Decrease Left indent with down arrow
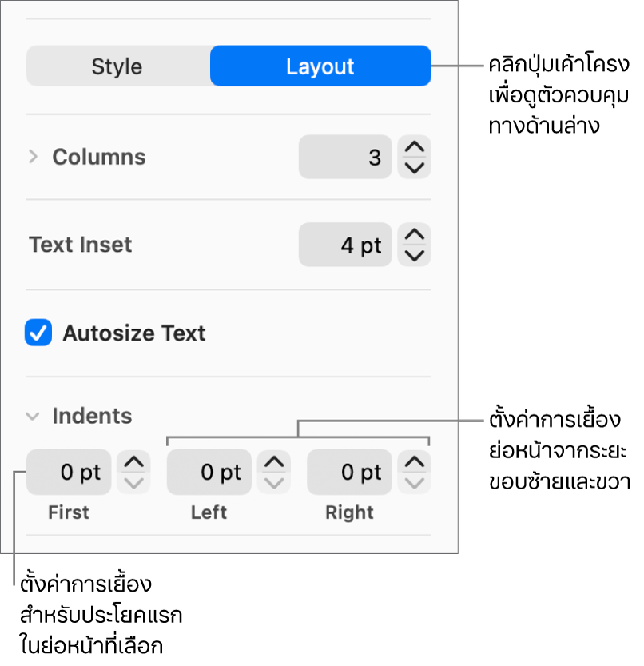 pos(274,483)
